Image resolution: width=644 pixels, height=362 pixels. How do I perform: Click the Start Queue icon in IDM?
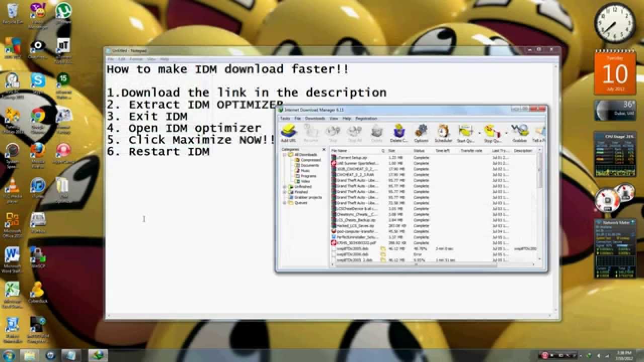click(465, 133)
